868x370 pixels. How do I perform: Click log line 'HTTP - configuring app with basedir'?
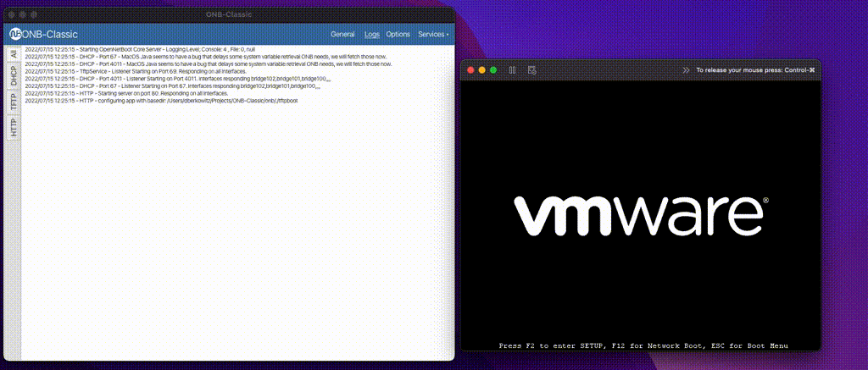point(162,102)
